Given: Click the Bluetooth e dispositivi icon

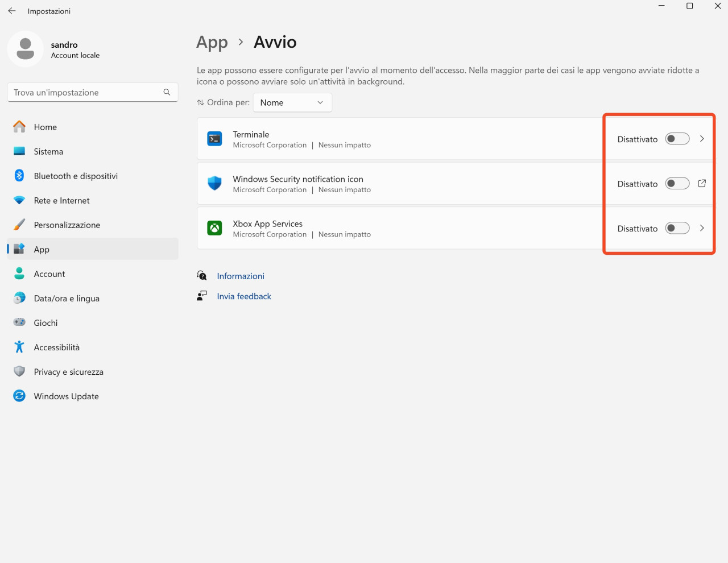Looking at the screenshot, I should [x=19, y=176].
